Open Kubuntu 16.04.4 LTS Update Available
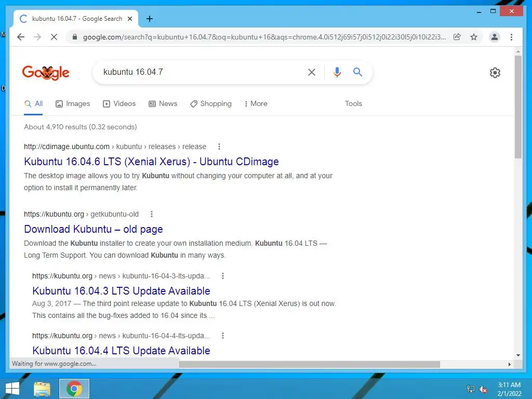 pyautogui.click(x=121, y=351)
